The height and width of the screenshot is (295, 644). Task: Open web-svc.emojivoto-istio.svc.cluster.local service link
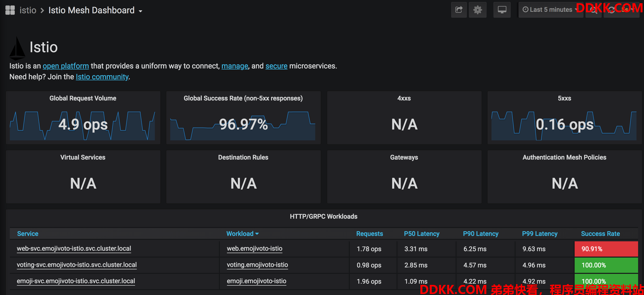point(74,249)
